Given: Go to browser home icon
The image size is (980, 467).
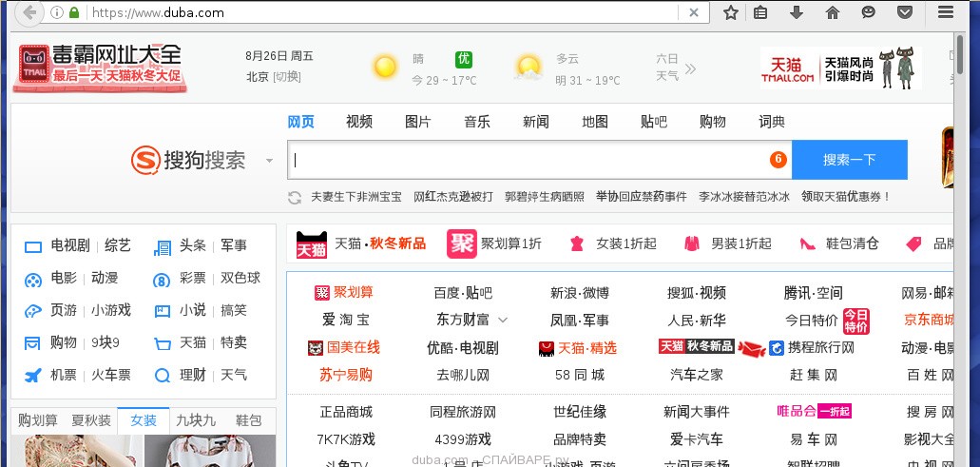Looking at the screenshot, I should [833, 12].
